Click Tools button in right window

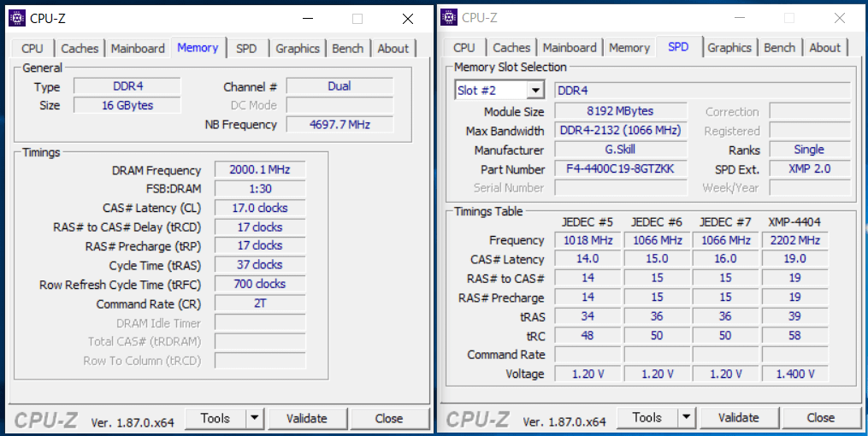pyautogui.click(x=647, y=417)
